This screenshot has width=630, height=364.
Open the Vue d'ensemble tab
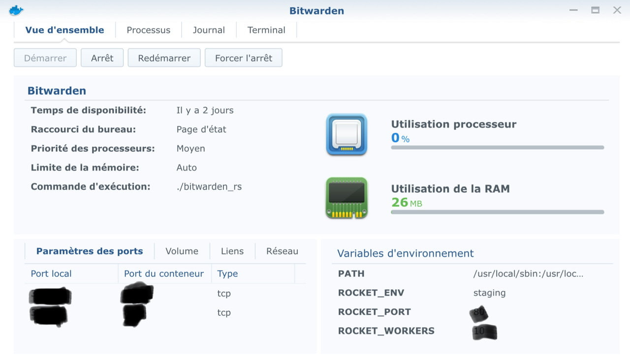(64, 30)
